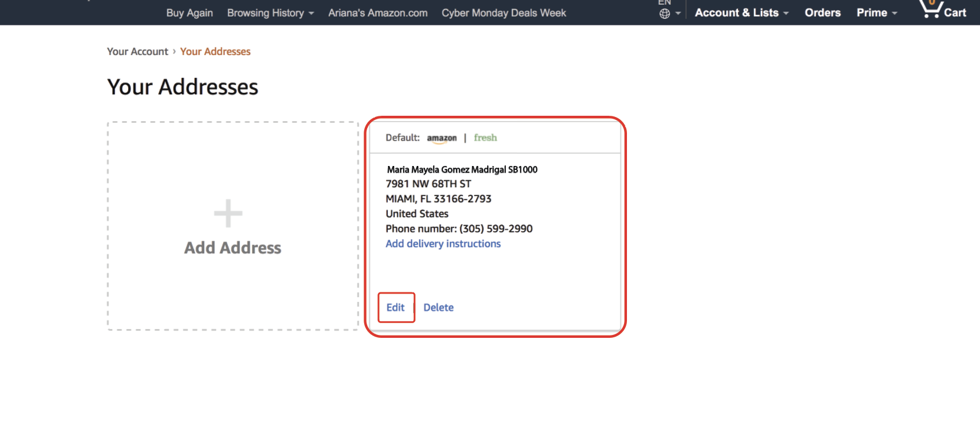Open Cyber Monday Deals Week

pyautogui.click(x=504, y=13)
